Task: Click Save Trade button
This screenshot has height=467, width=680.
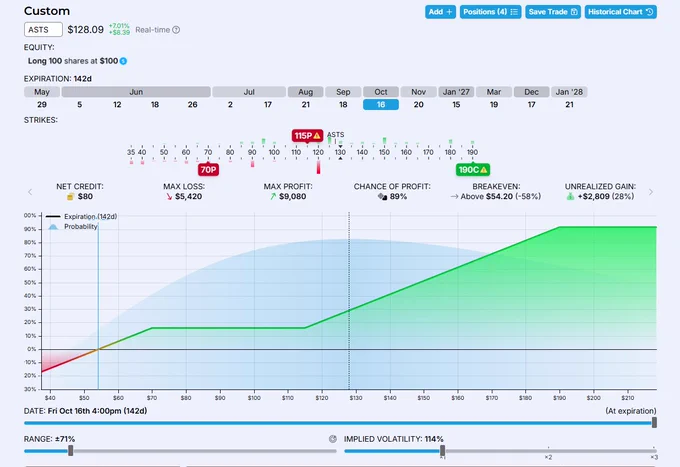Action: pos(553,12)
